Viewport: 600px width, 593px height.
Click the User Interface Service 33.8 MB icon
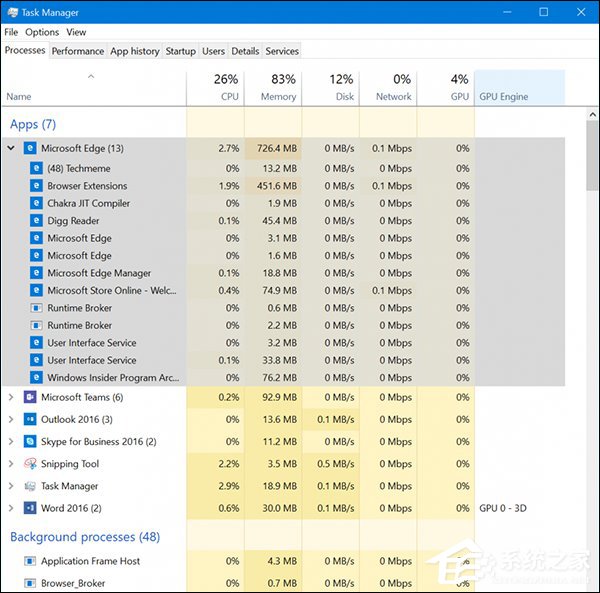[x=36, y=360]
